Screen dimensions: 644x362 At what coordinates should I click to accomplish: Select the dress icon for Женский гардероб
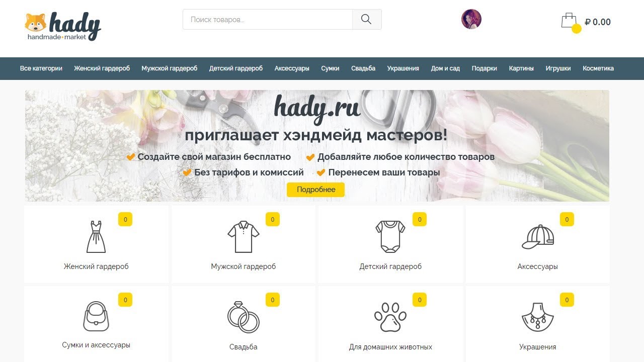coord(96,236)
